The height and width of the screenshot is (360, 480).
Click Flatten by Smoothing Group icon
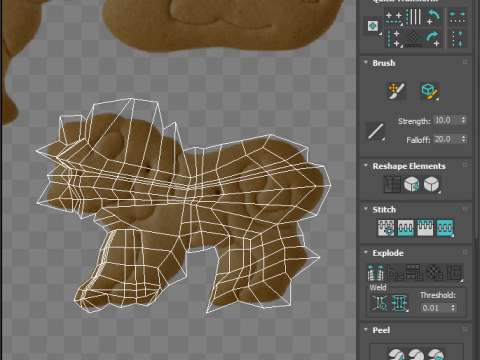[415, 272]
